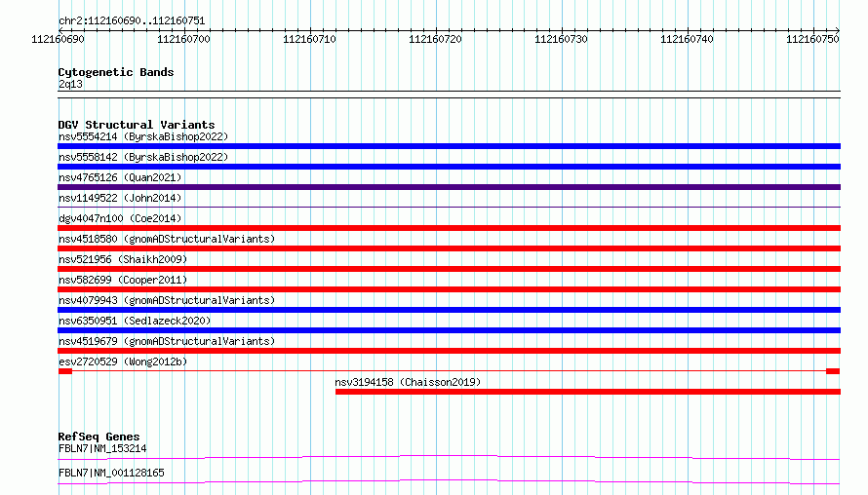The height and width of the screenshot is (495, 868).
Task: Click label nsv4079943 (gnomADStructuralVariants)
Action: tap(167, 300)
